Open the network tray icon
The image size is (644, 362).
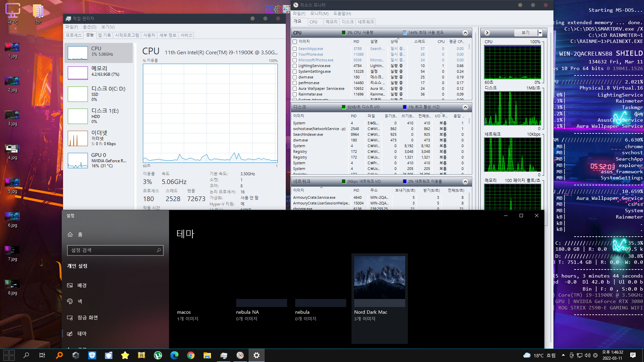click(579, 355)
